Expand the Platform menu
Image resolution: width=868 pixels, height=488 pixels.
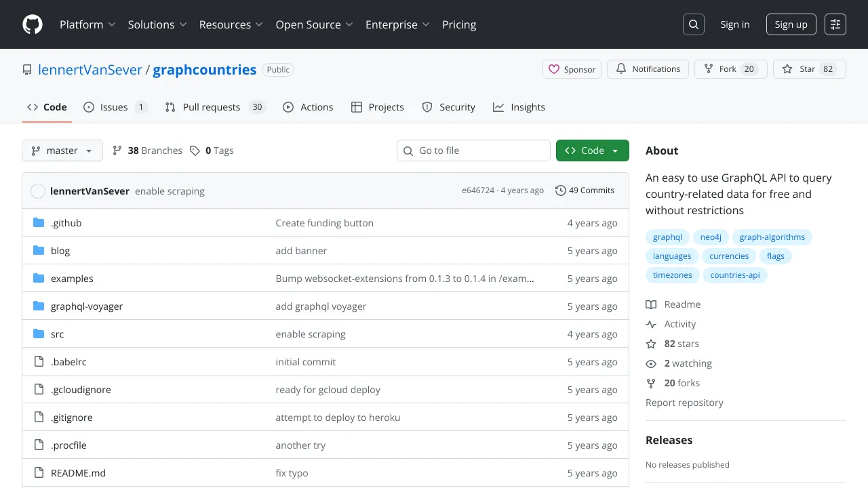[x=87, y=24]
